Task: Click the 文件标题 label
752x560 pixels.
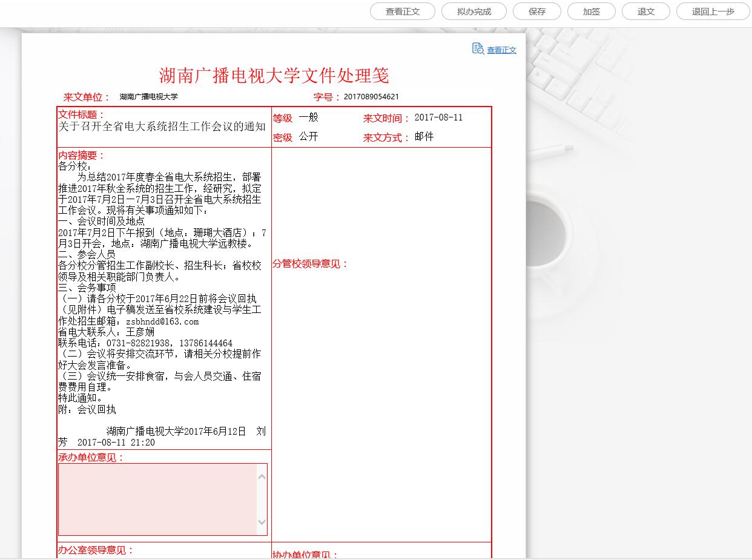Action: click(x=82, y=114)
